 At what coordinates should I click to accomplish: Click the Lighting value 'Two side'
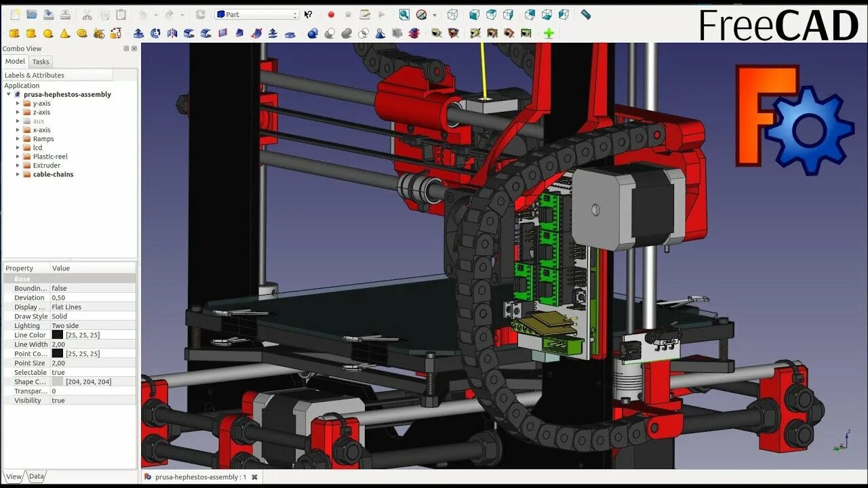pyautogui.click(x=65, y=326)
